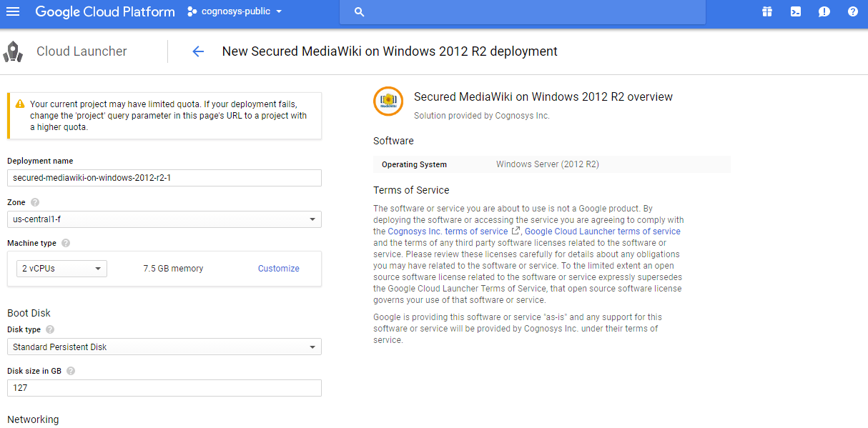Open the help icon in the top bar
Image resolution: width=868 pixels, height=428 pixels.
tap(852, 11)
